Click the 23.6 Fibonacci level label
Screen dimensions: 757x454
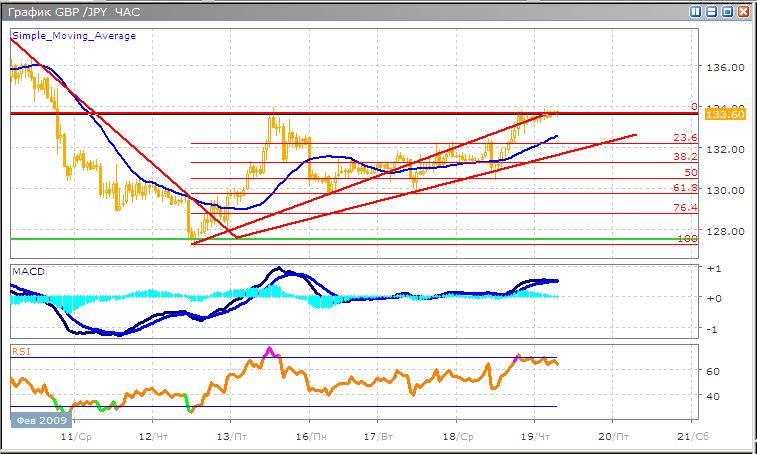point(684,138)
